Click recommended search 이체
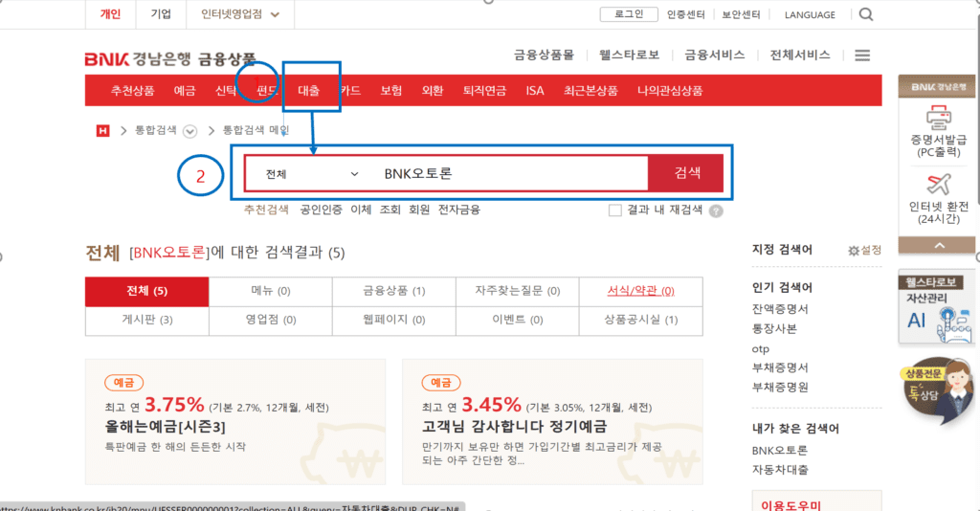The width and height of the screenshot is (980, 511). coord(361,210)
